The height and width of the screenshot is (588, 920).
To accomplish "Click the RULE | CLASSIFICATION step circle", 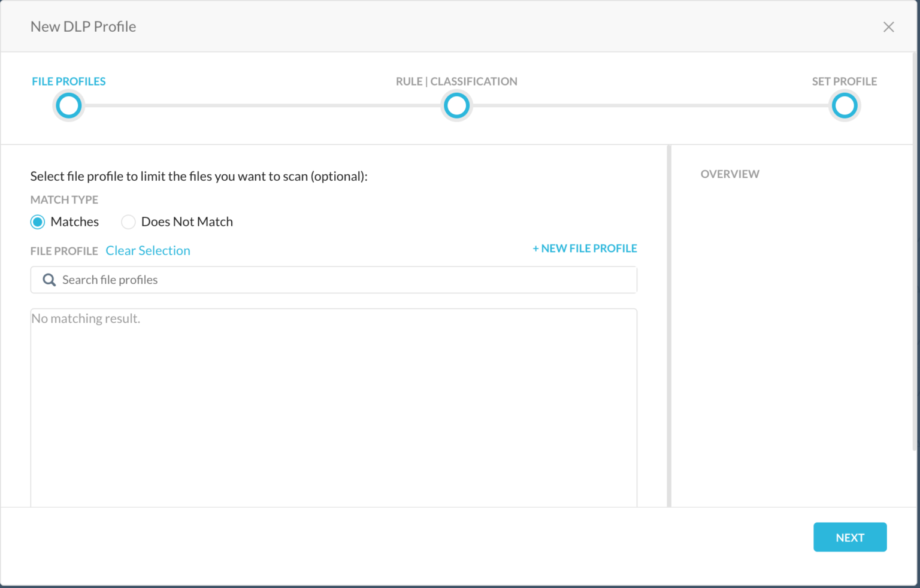I will 456,105.
